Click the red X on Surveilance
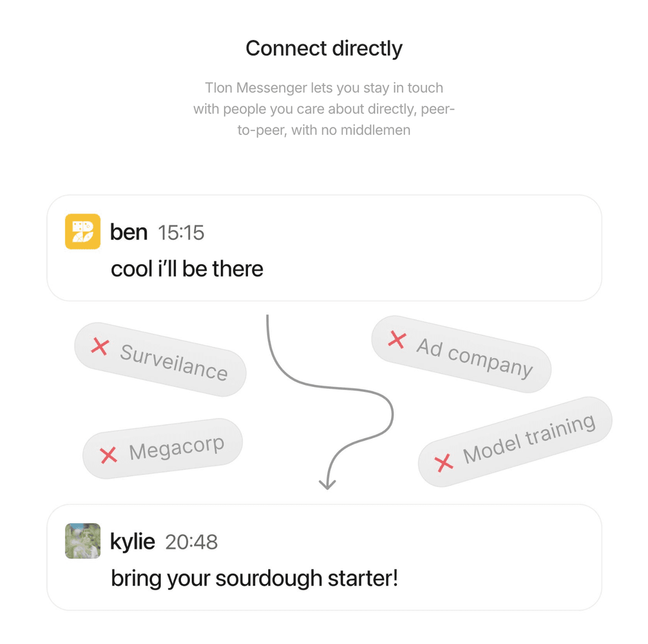The image size is (648, 644). point(100,346)
